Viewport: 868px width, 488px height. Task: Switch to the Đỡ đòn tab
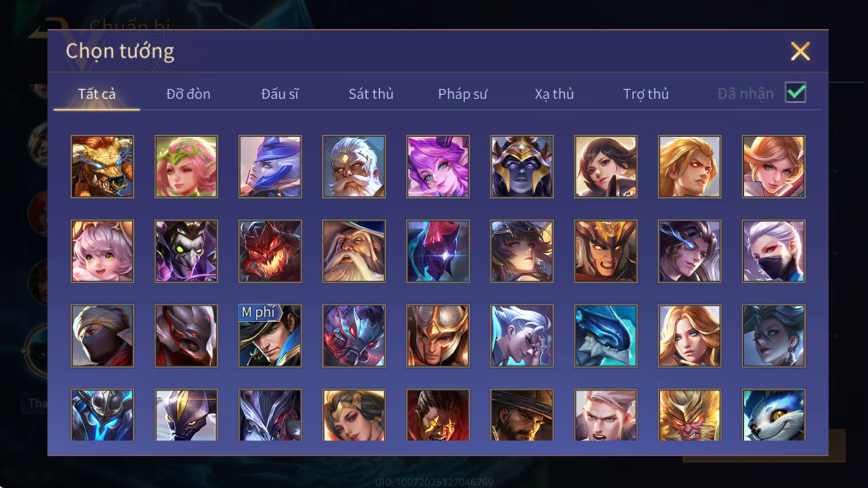(x=188, y=94)
